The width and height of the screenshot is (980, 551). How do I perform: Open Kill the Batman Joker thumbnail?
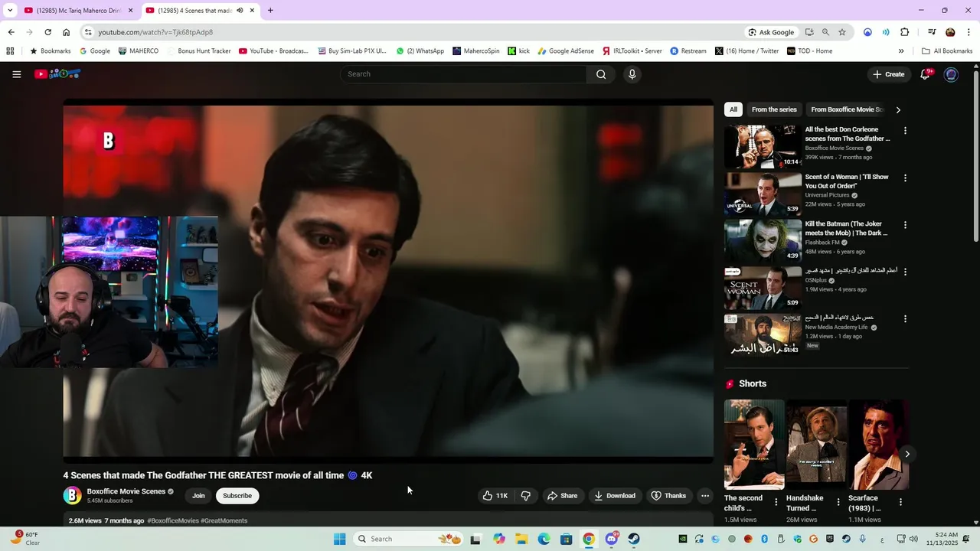pos(763,240)
